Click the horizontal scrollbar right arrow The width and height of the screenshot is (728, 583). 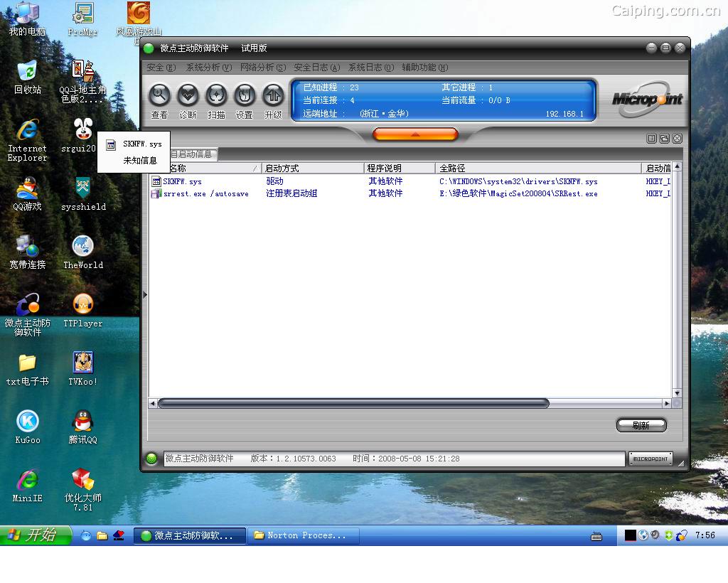pos(667,404)
